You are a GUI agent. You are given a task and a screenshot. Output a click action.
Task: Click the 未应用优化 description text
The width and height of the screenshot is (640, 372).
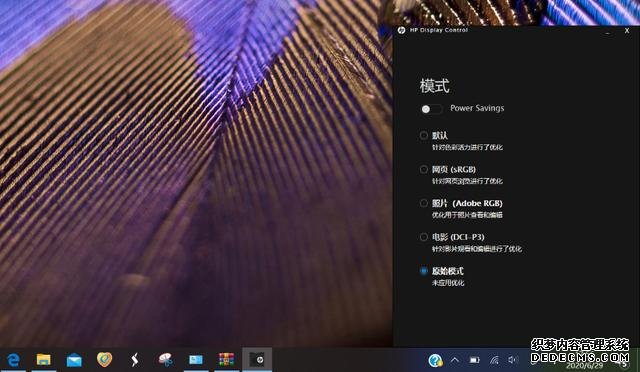[x=448, y=283]
